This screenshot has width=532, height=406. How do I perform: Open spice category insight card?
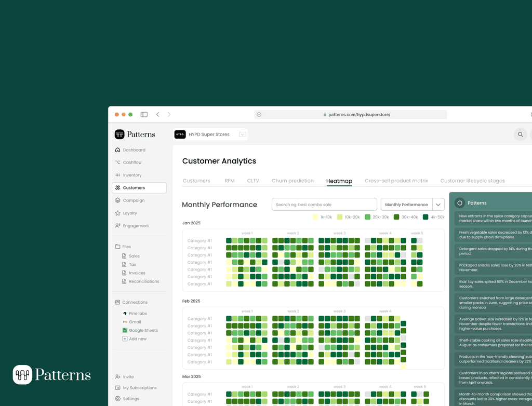point(494,219)
